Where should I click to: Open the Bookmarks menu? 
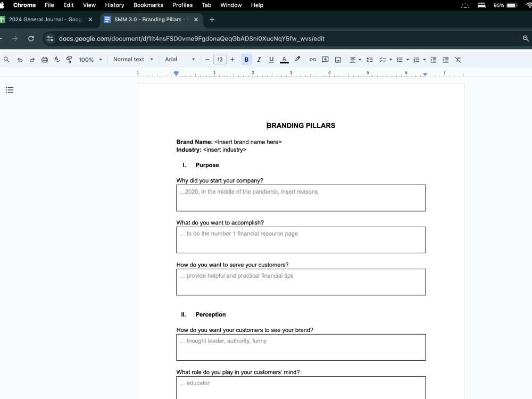148,5
